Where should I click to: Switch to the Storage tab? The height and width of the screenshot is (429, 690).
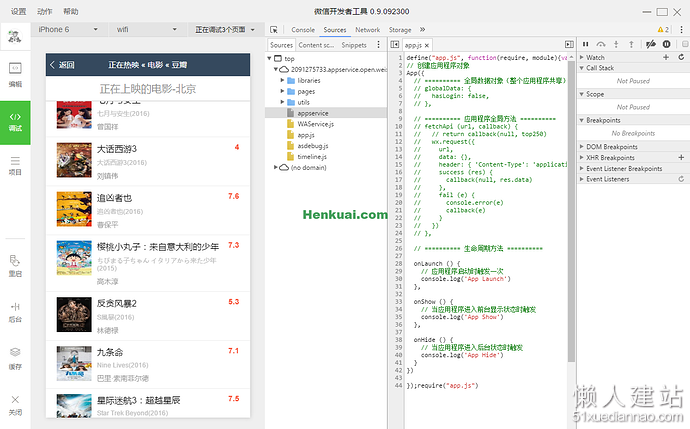click(400, 29)
